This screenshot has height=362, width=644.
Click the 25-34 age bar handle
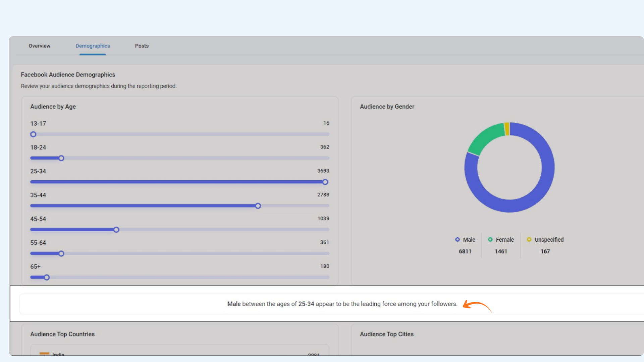[325, 182]
